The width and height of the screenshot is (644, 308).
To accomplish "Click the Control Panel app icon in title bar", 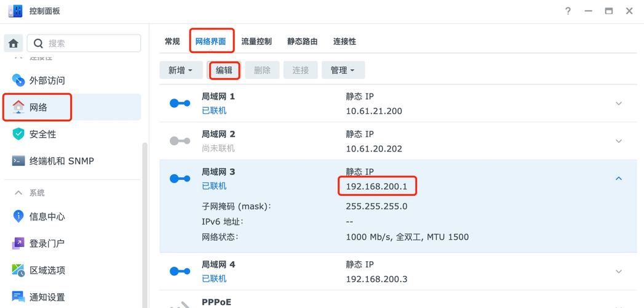I will tap(15, 10).
